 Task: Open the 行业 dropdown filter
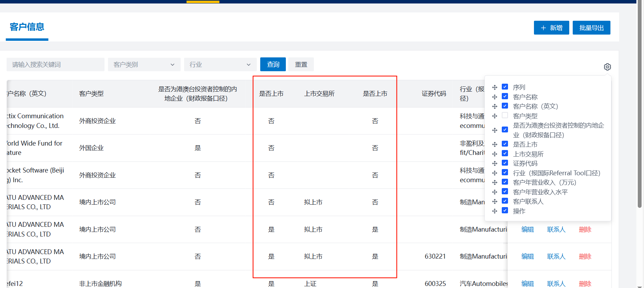coord(220,65)
